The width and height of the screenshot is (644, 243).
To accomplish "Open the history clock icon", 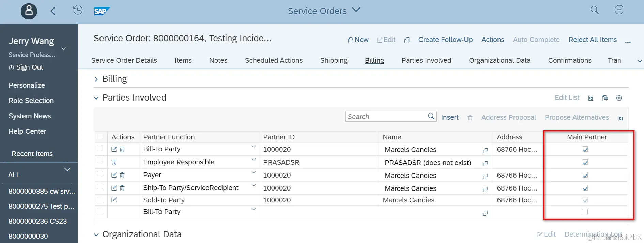I will 78,10.
